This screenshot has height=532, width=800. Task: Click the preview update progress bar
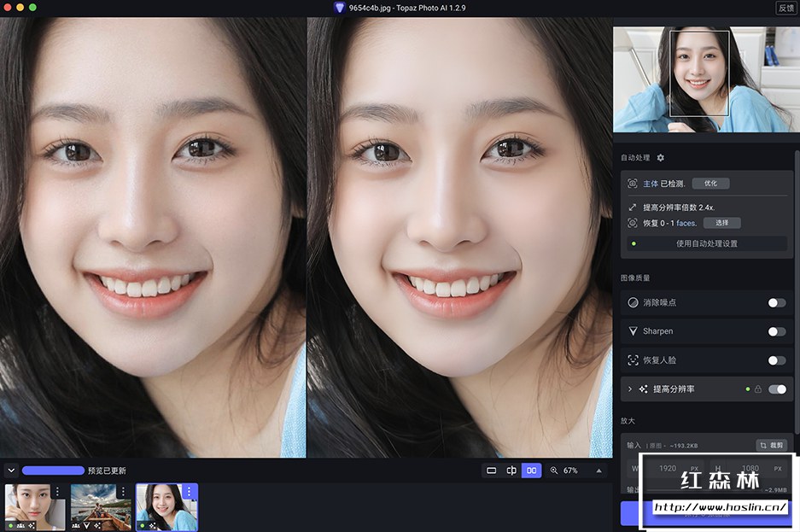pyautogui.click(x=53, y=471)
